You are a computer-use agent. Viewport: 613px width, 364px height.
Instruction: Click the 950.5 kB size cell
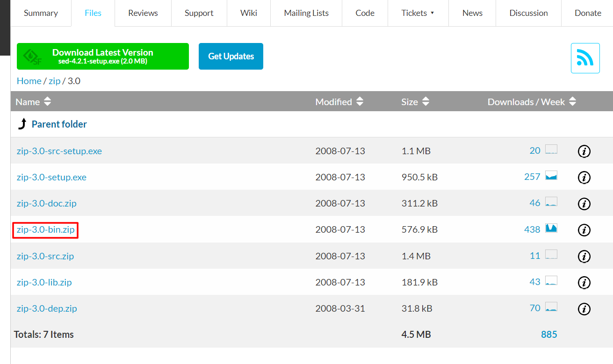(419, 177)
